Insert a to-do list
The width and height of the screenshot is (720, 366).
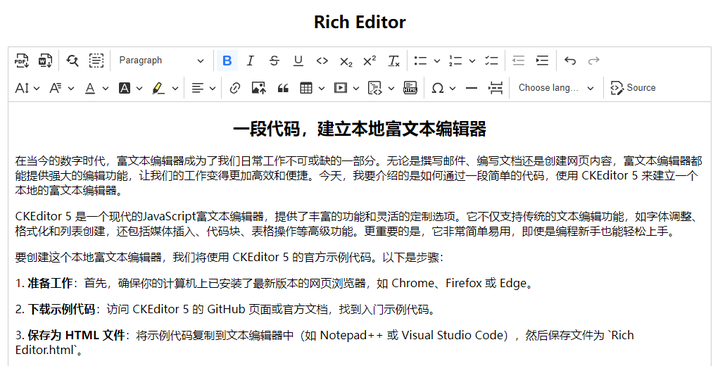pyautogui.click(x=491, y=60)
